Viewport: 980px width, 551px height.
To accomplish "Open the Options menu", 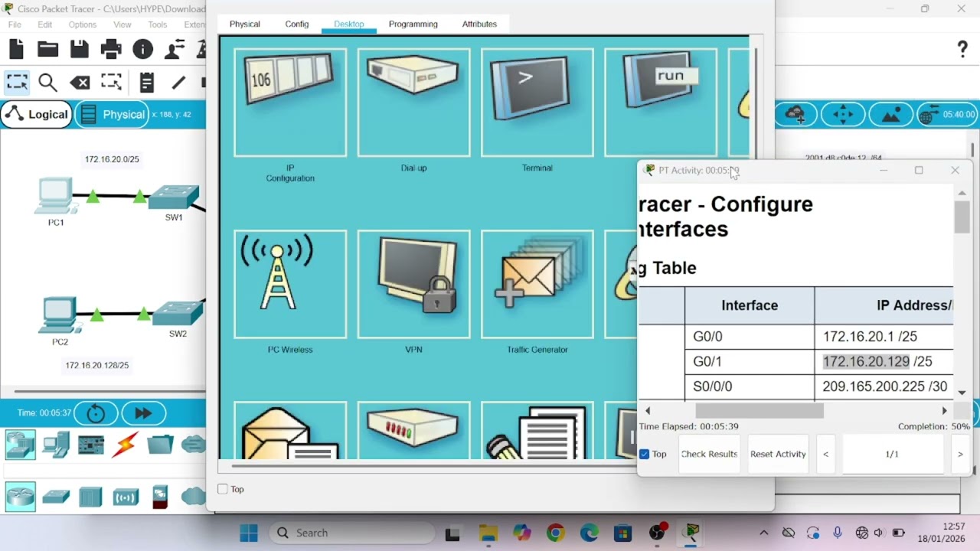I will [x=83, y=24].
